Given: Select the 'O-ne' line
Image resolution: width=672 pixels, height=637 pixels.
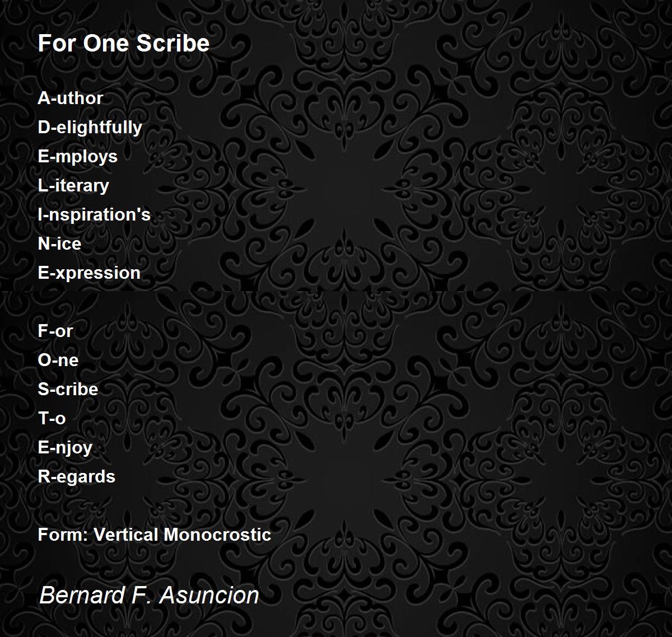Looking at the screenshot, I should pyautogui.click(x=58, y=360).
